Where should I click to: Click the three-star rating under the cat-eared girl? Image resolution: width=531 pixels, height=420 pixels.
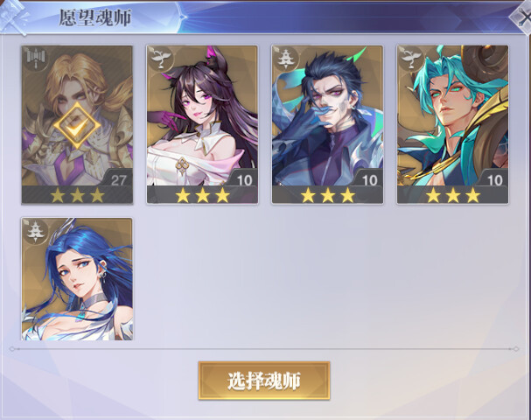tap(202, 195)
